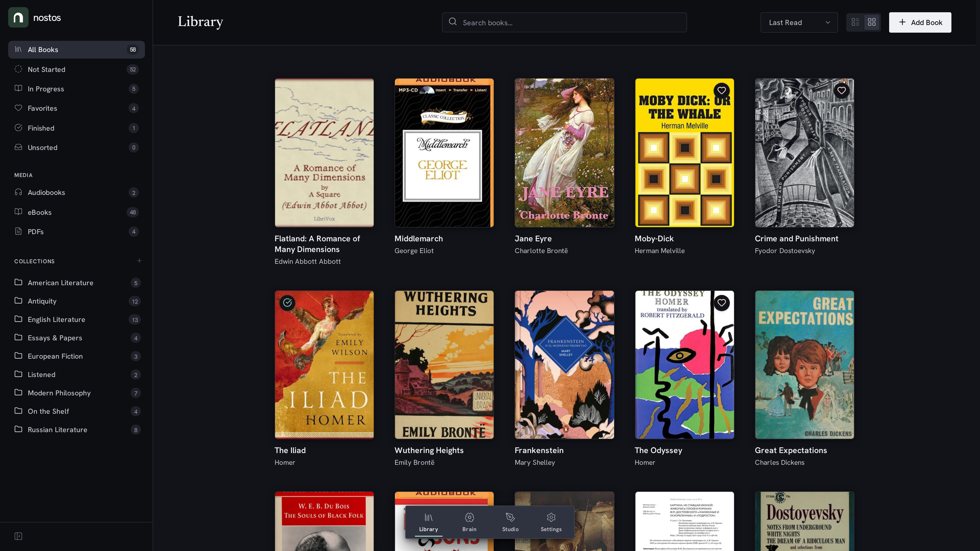Image resolution: width=980 pixels, height=551 pixels.
Task: Click author name Edwin Abbott Abbott
Action: tap(307, 261)
